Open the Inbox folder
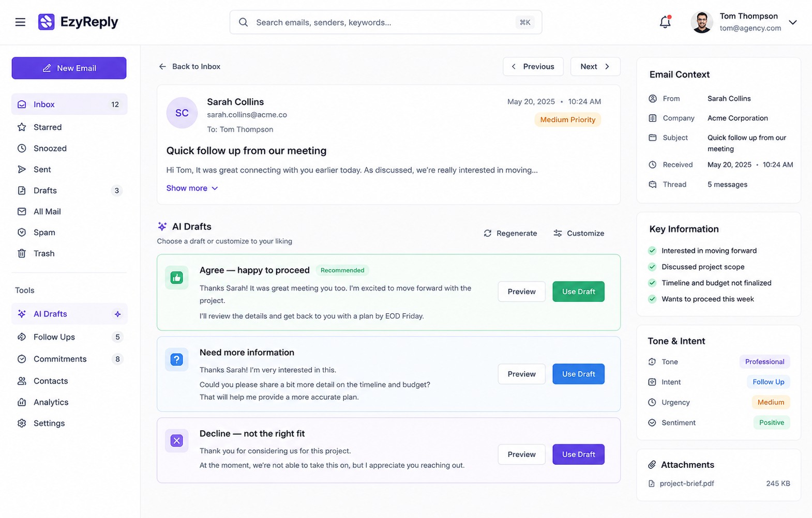This screenshot has width=812, height=518. coord(69,104)
